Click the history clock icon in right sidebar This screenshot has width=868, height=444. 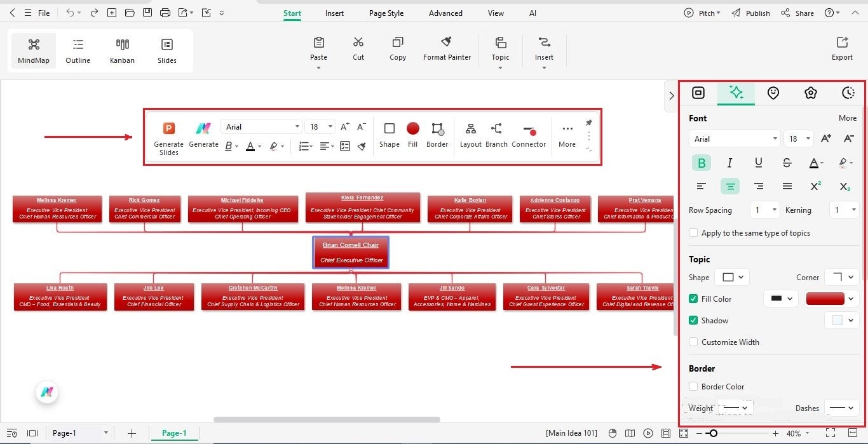(x=848, y=93)
